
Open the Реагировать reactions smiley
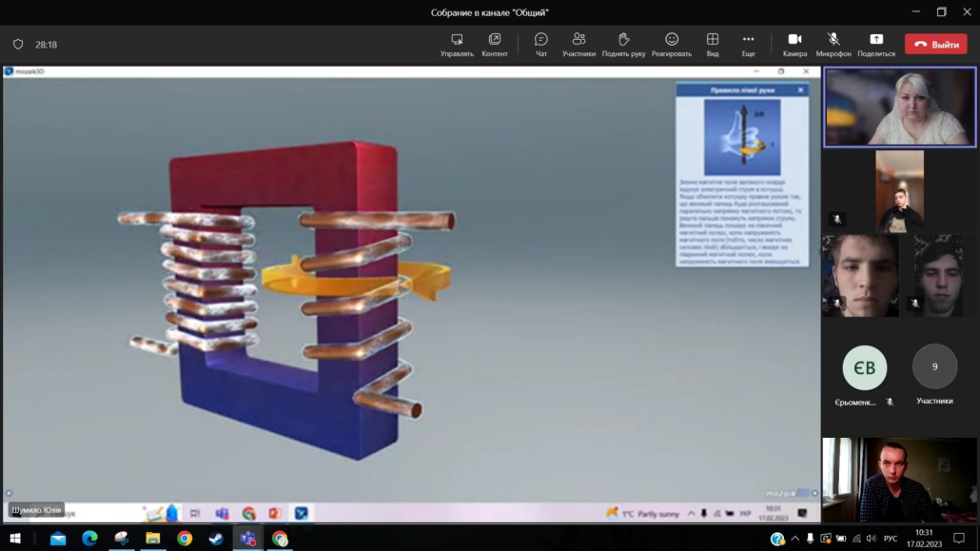[672, 40]
